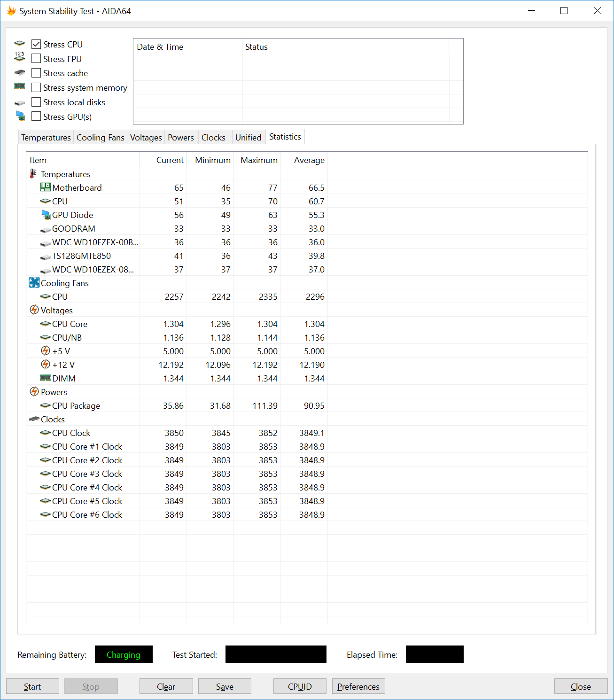Switch to the Cooling Fans tab
The height and width of the screenshot is (700, 614).
point(100,137)
